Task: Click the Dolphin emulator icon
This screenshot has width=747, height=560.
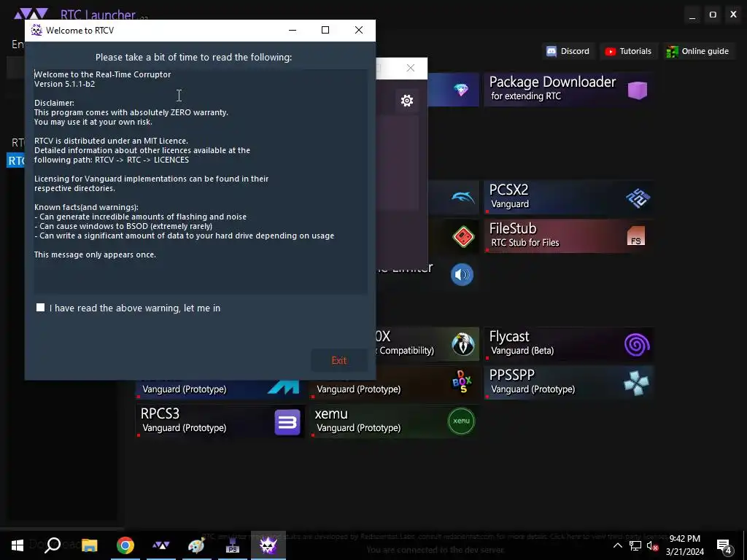Action: (462, 197)
